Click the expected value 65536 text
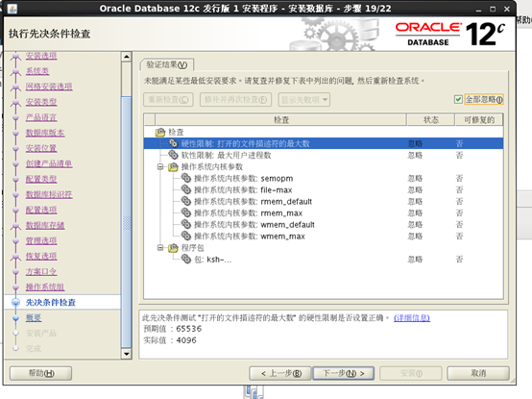Viewport: 532px width, 399px height. click(x=189, y=329)
